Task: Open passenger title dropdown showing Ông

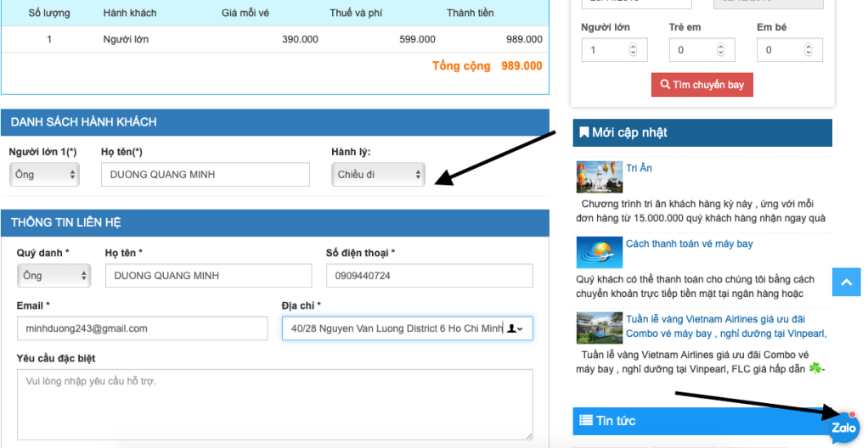Action: click(45, 175)
